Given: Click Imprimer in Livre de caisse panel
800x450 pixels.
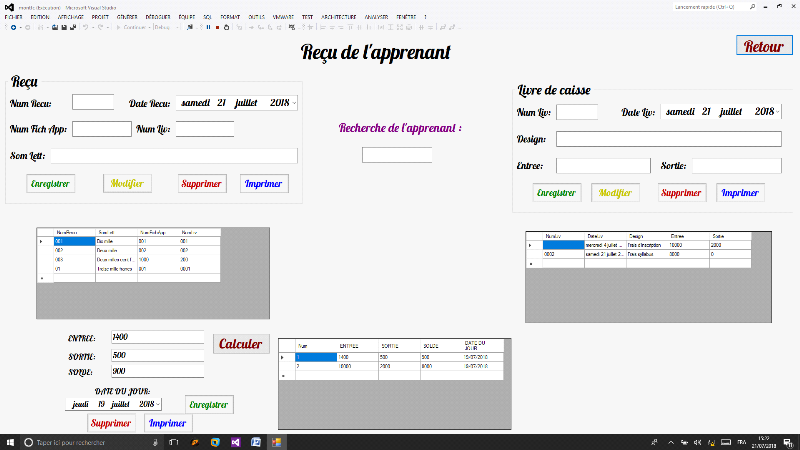Looking at the screenshot, I should 740,193.
